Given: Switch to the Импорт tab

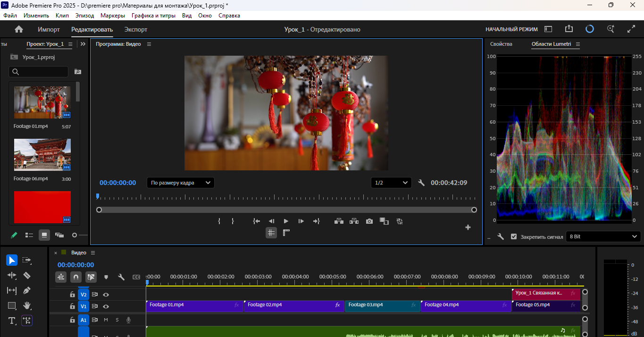Looking at the screenshot, I should coord(49,29).
